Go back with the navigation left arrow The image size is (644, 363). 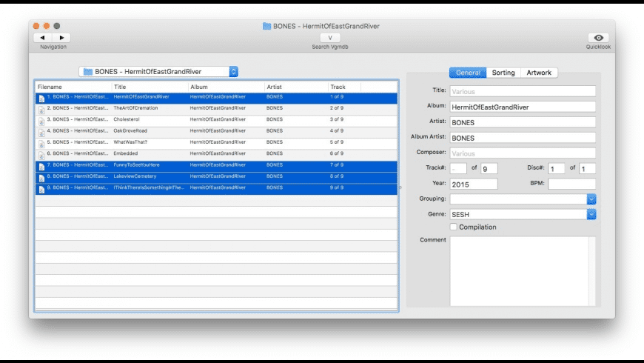point(43,37)
